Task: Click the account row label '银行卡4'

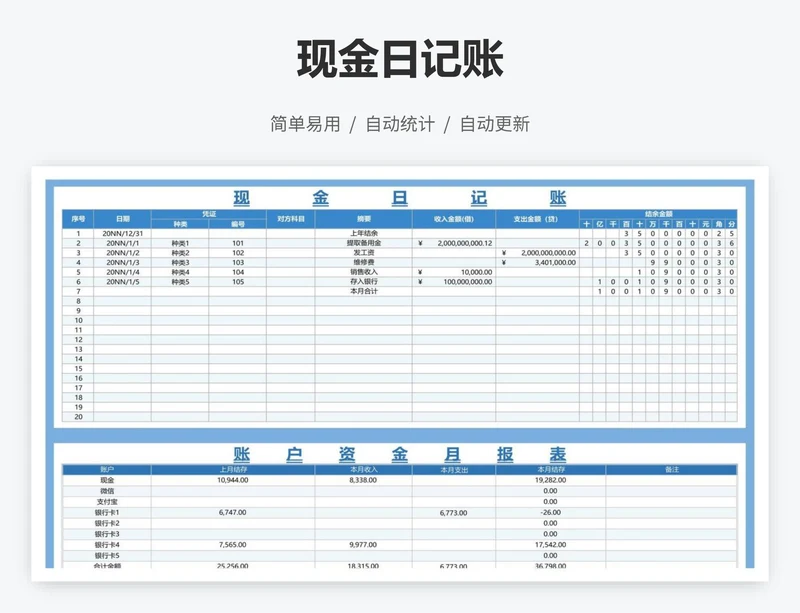Action: [107, 545]
